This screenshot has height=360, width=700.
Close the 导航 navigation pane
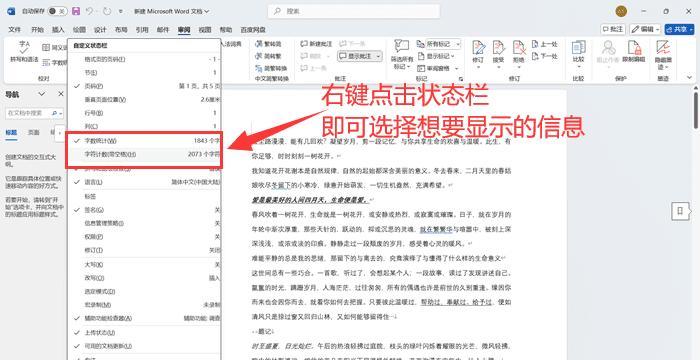point(61,94)
